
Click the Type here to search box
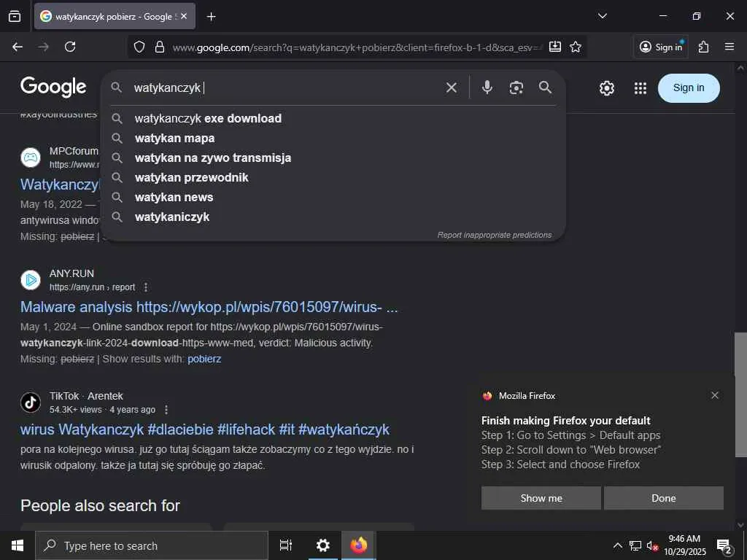pos(152,545)
